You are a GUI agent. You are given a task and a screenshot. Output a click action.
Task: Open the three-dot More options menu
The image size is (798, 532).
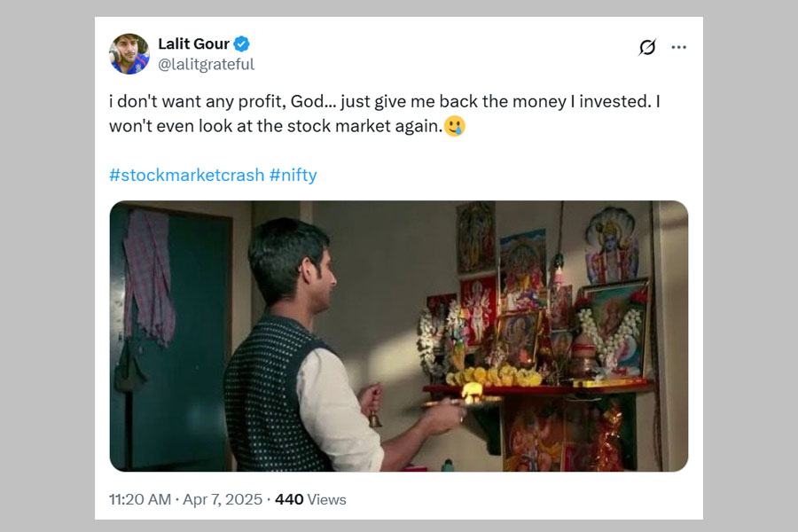click(x=679, y=48)
